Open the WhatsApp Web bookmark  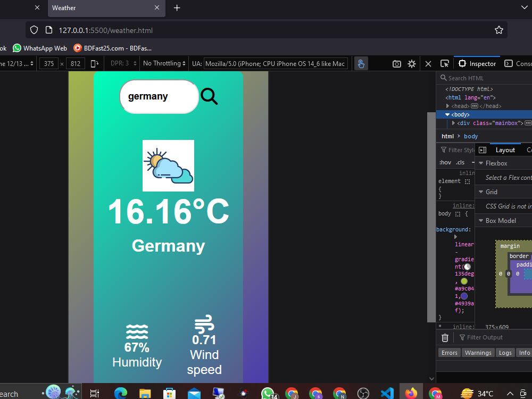point(39,48)
